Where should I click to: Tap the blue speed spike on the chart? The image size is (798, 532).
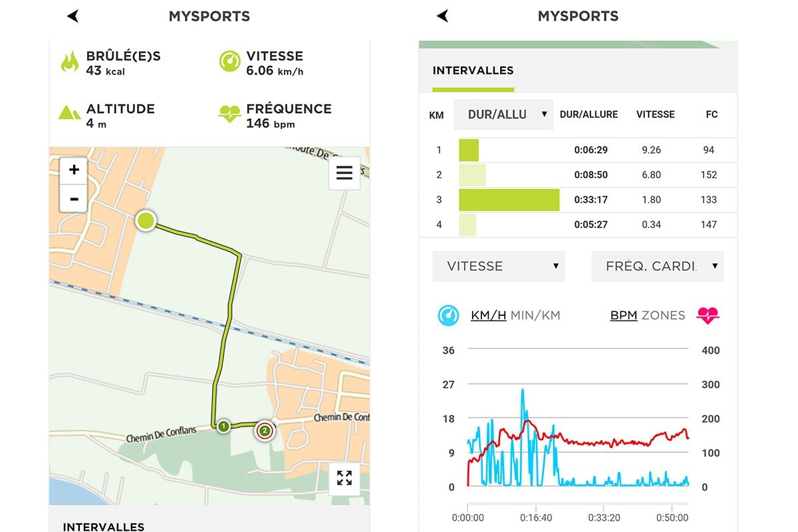(523, 406)
